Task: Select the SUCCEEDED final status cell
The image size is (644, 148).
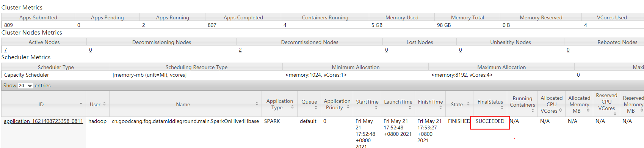Action: 490,121
